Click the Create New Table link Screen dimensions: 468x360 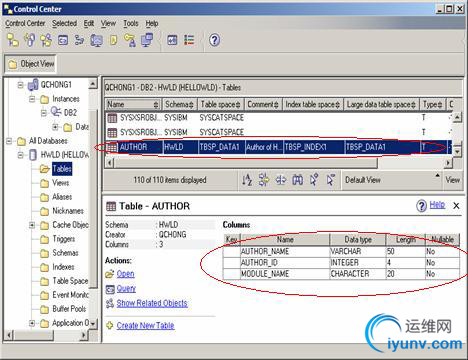(145, 325)
